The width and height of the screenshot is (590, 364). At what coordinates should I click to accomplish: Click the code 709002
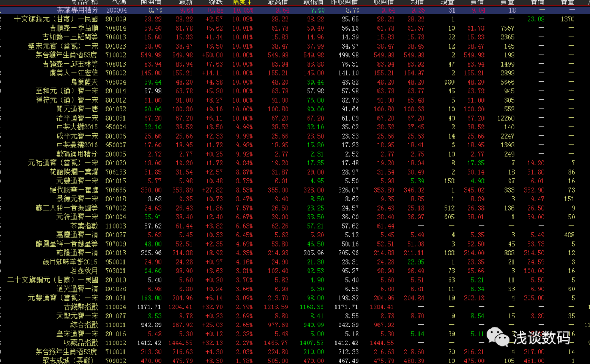click(115, 361)
